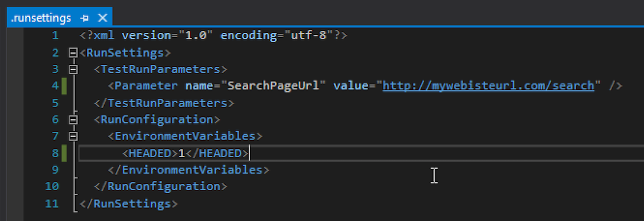Click the closing RunSettings tag

click(x=129, y=203)
